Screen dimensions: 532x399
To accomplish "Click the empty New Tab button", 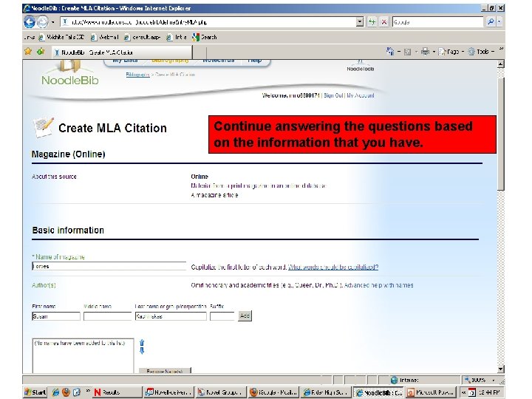I will (199, 53).
